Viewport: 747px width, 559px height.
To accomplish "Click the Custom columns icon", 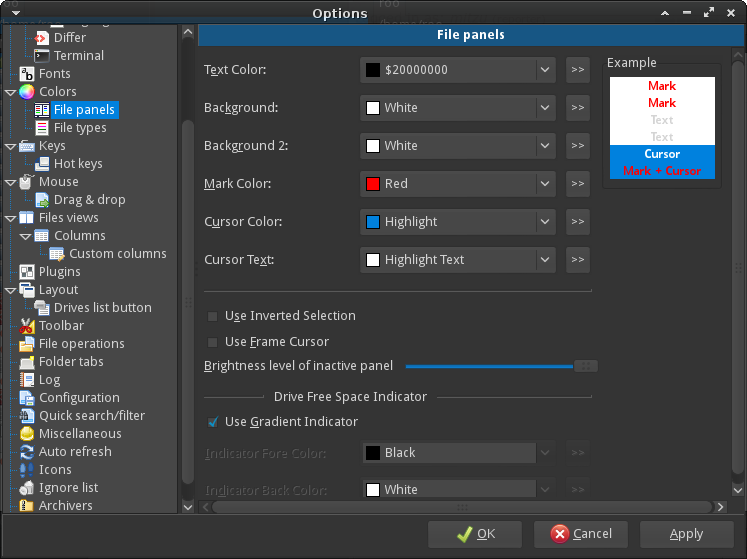I will click(57, 254).
